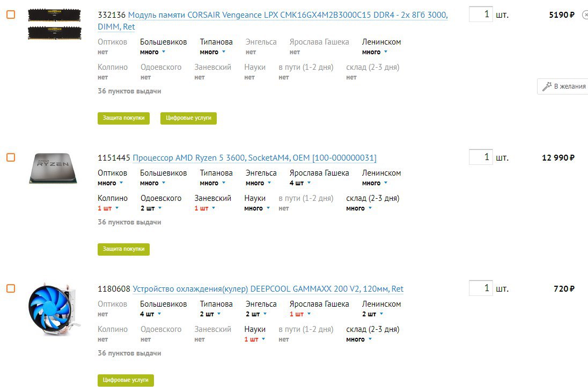
Task: Tick the checkbox for AMD Ryzen 5 3600
Action: click(x=11, y=157)
